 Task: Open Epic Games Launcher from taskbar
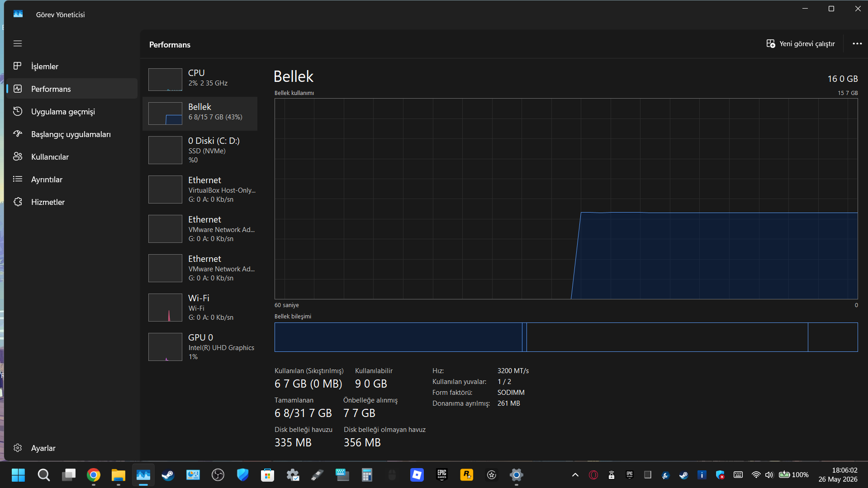pos(442,475)
